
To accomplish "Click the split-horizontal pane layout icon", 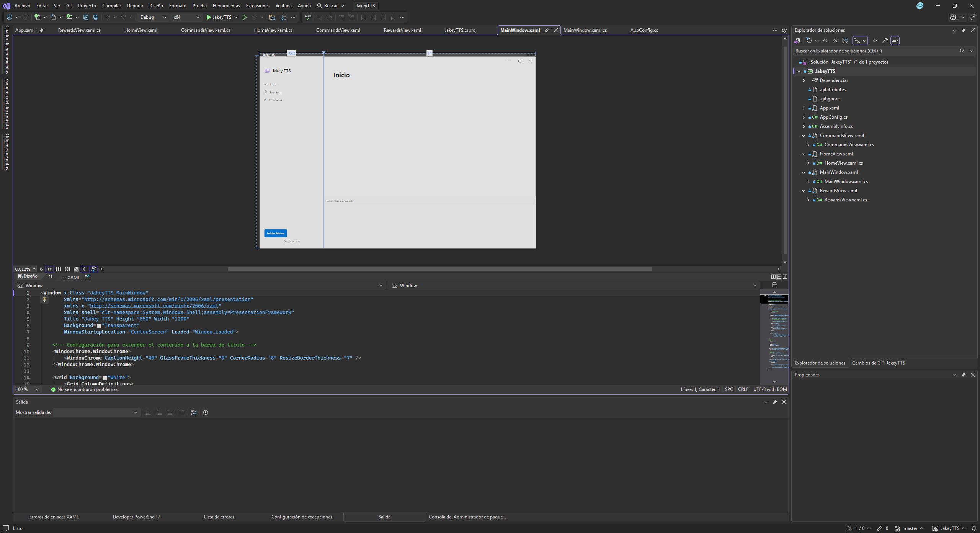I will (779, 276).
